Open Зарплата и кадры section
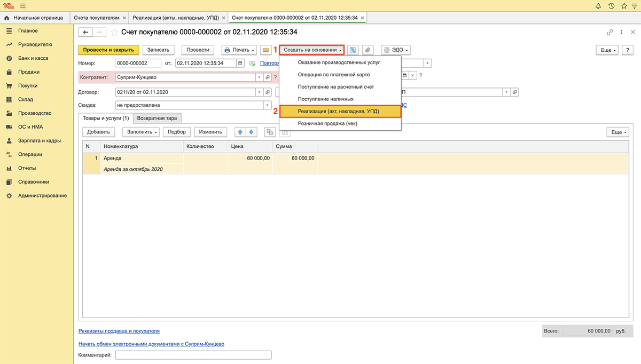Viewport: 641px width, 364px height. [x=40, y=141]
